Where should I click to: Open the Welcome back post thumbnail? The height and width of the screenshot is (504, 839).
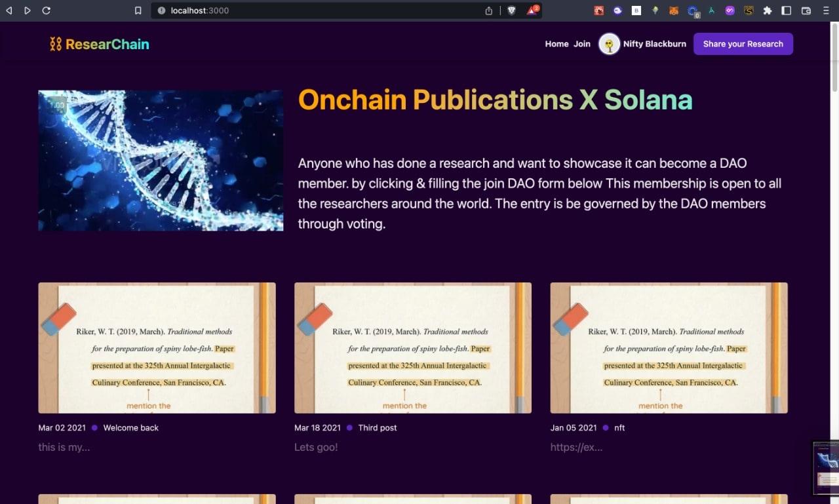(x=157, y=348)
